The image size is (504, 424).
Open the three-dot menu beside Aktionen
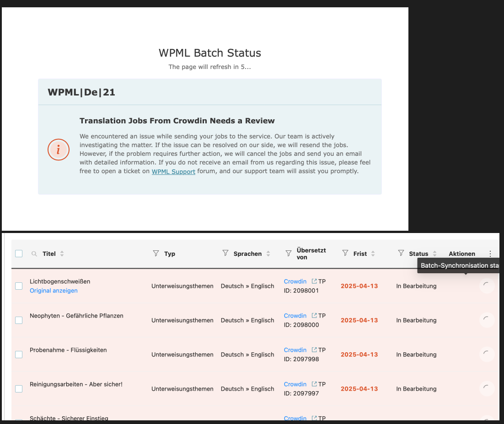(490, 254)
